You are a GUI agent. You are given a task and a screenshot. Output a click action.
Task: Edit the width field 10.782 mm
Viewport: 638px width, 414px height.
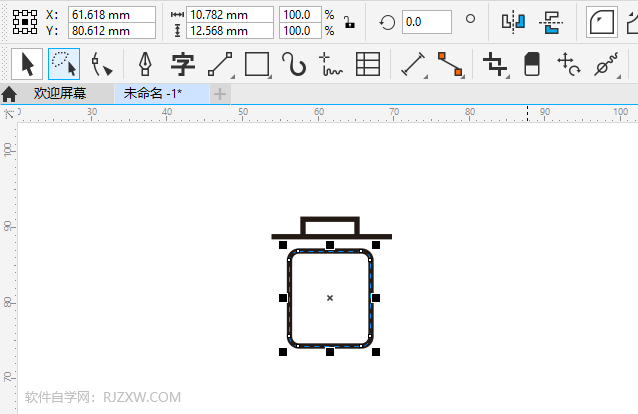(229, 15)
